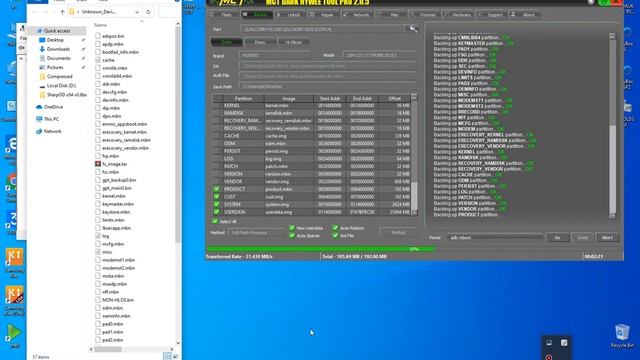Toggle the VENDOR partition checkbox
Image resolution: width=640 pixels, height=360 pixels.
click(x=216, y=181)
